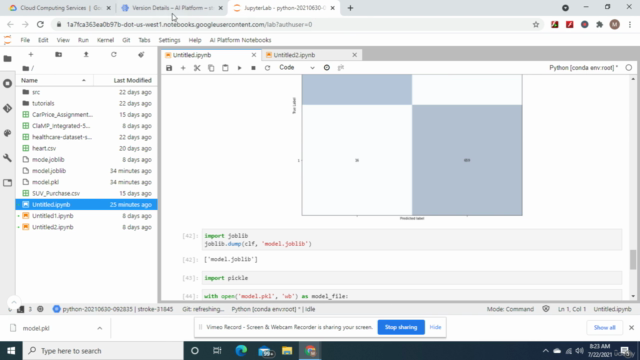The height and width of the screenshot is (360, 640).
Task: Close the Untitled.ipynb notebook tab
Action: tap(254, 55)
